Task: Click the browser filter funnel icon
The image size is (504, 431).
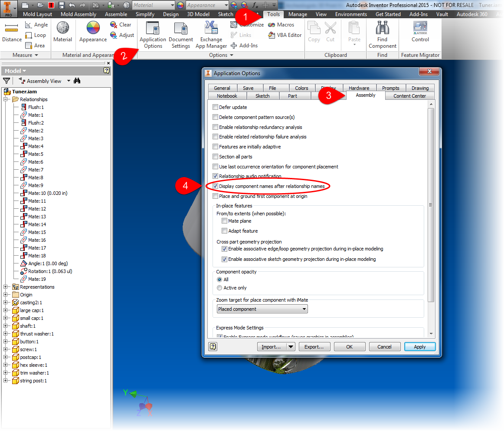Action: pyautogui.click(x=7, y=81)
